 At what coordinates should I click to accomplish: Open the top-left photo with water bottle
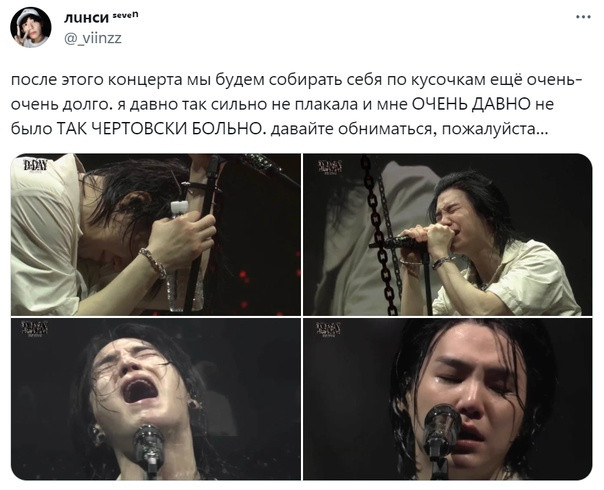156,235
